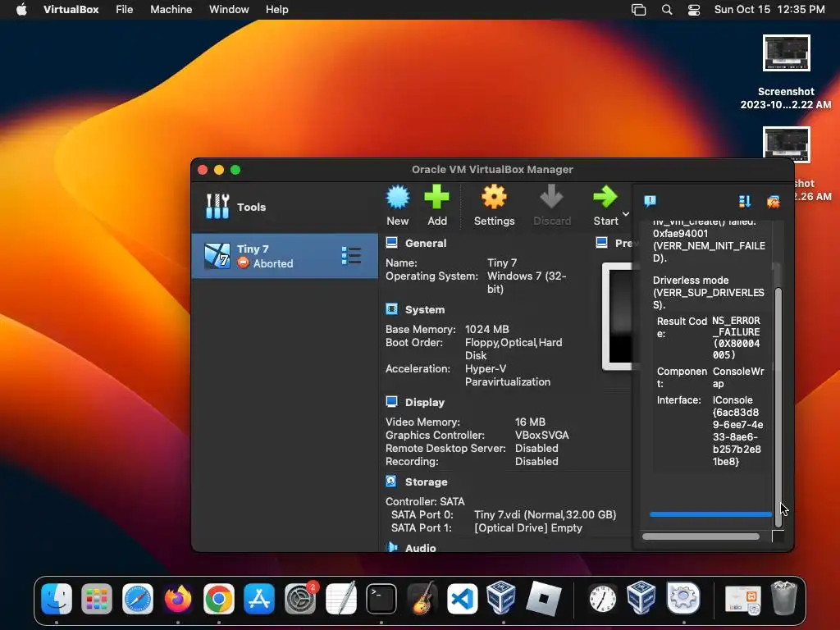Open the File menu

pos(125,10)
